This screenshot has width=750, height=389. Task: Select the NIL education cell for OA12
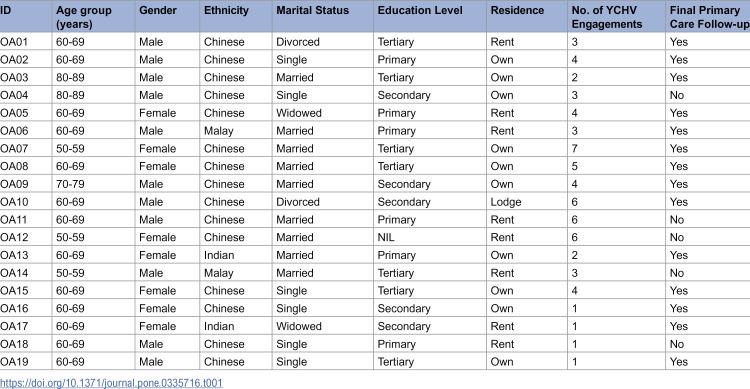430,237
